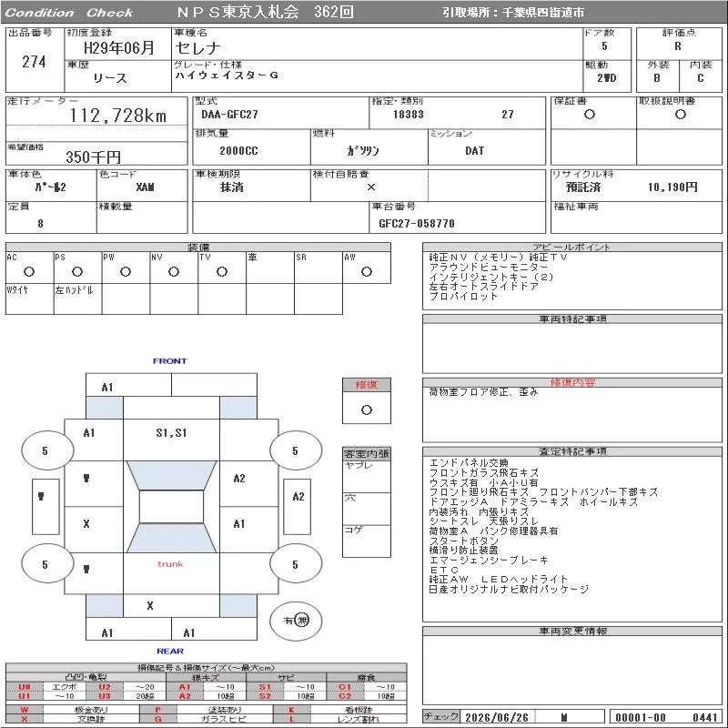Click the circle in the 修復 box

(367, 410)
